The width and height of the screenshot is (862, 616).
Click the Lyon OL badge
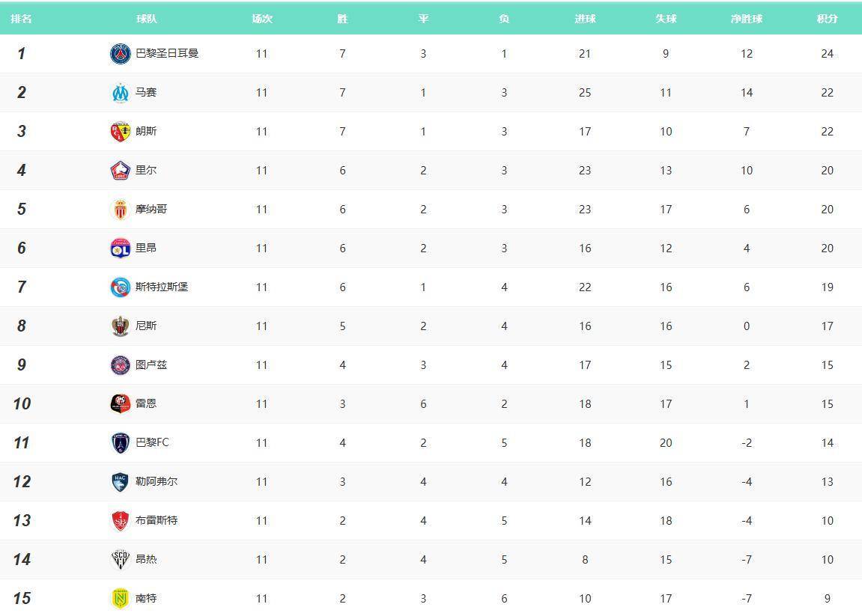[120, 248]
